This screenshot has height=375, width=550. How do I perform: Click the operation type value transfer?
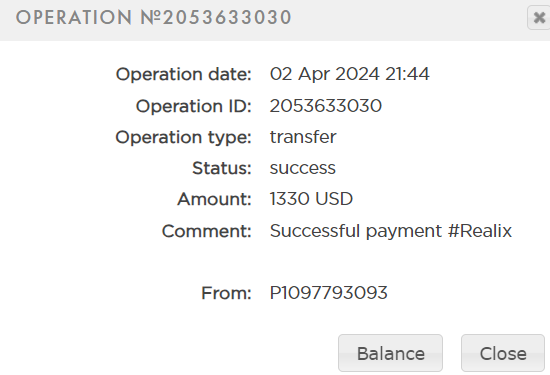[x=303, y=136]
